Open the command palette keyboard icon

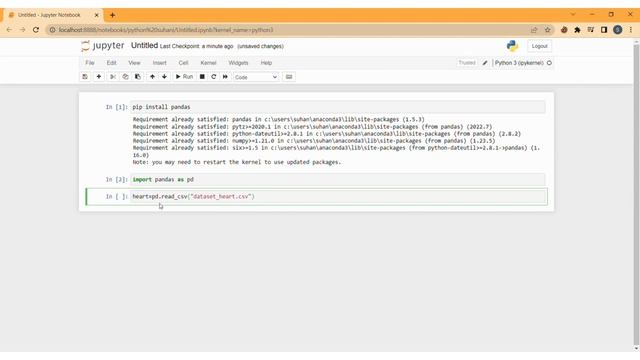click(289, 77)
